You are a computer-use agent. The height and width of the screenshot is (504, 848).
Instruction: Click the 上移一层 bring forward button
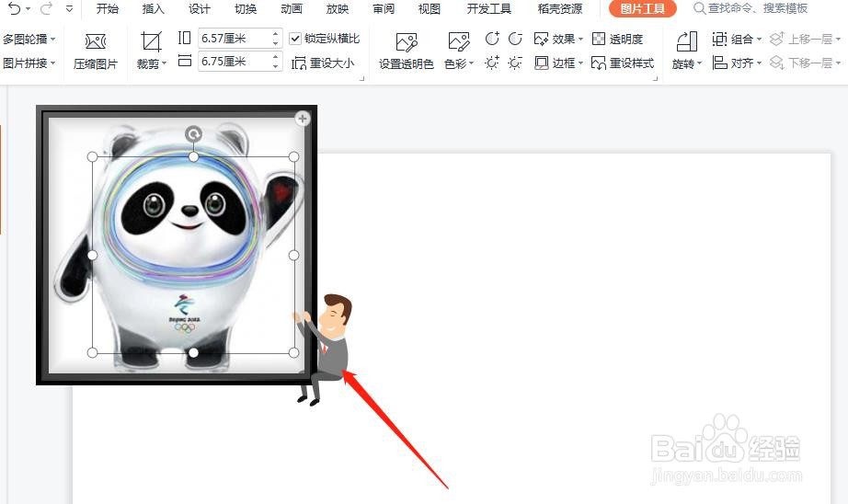(x=805, y=39)
